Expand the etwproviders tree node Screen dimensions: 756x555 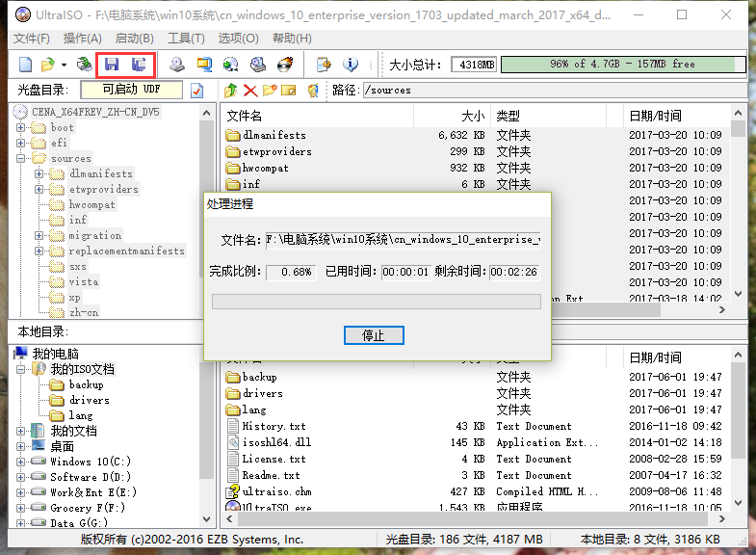point(39,189)
